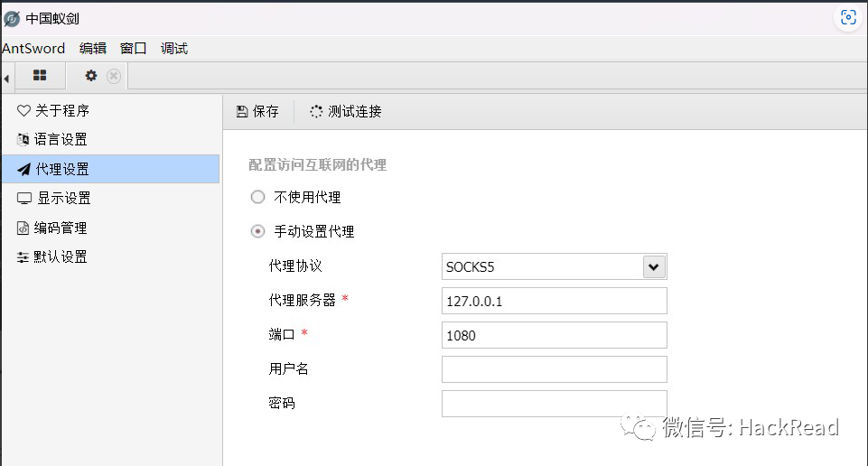Image resolution: width=868 pixels, height=466 pixels.
Task: Click the left tab scroll arrow
Action: (x=6, y=79)
